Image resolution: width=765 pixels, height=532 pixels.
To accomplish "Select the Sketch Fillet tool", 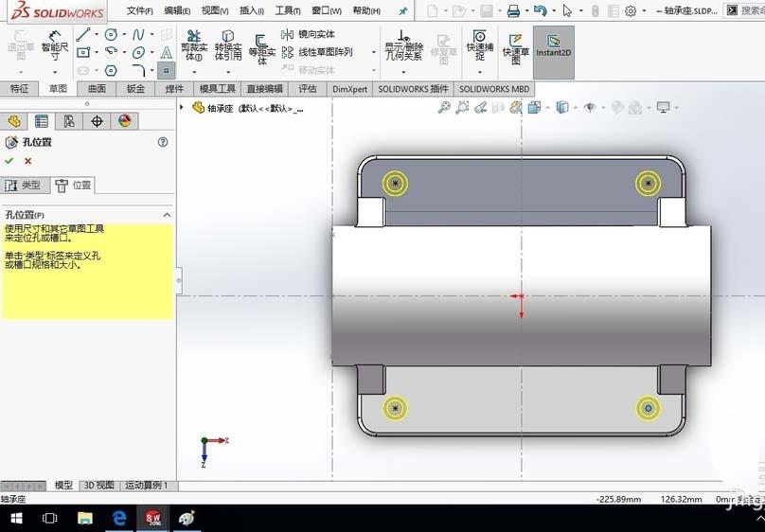I will (x=138, y=71).
